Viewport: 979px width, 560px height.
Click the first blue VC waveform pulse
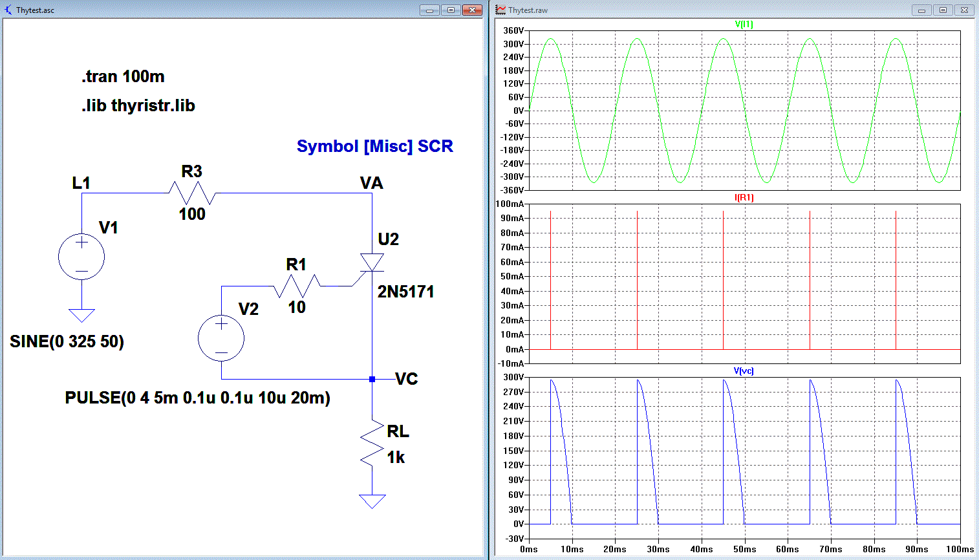pos(561,451)
